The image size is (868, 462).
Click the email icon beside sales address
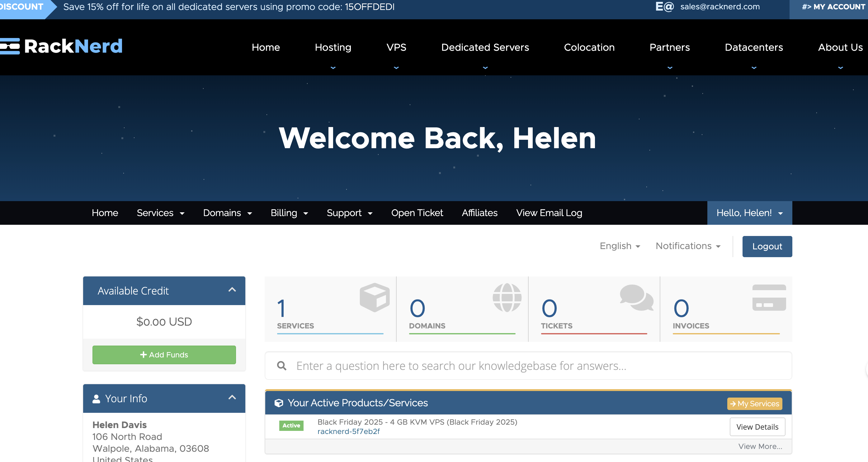(664, 7)
